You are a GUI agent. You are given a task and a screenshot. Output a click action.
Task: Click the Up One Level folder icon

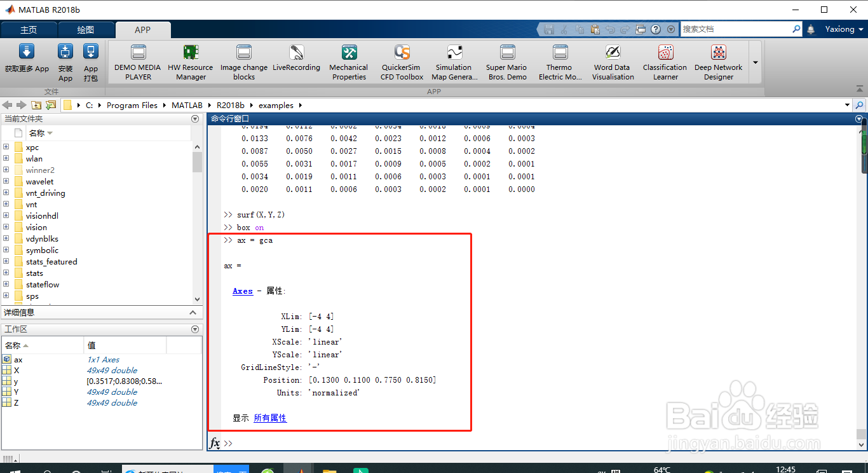click(36, 105)
